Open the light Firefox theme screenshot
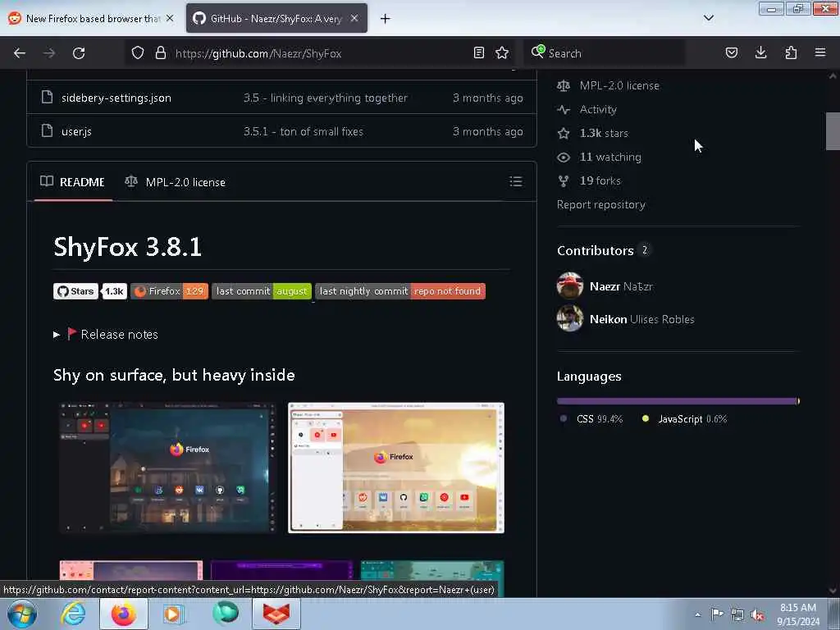The width and height of the screenshot is (840, 630). click(x=396, y=468)
